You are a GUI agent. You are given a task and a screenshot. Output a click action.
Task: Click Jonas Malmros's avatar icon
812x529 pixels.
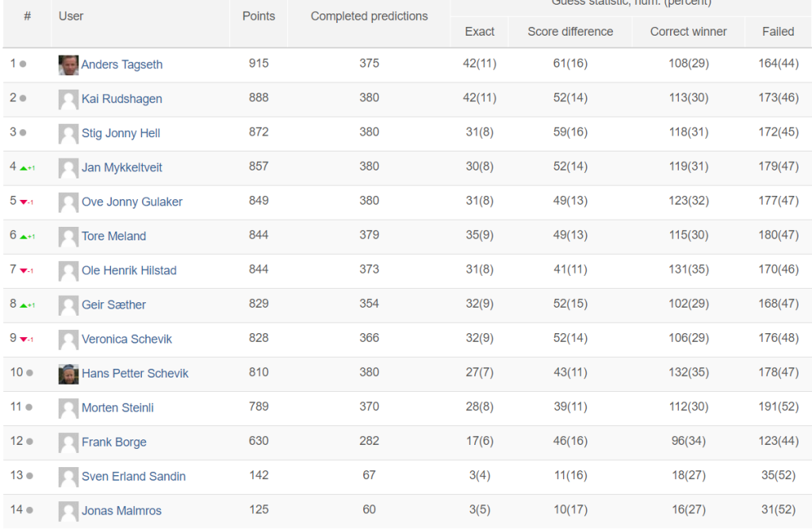tap(68, 511)
